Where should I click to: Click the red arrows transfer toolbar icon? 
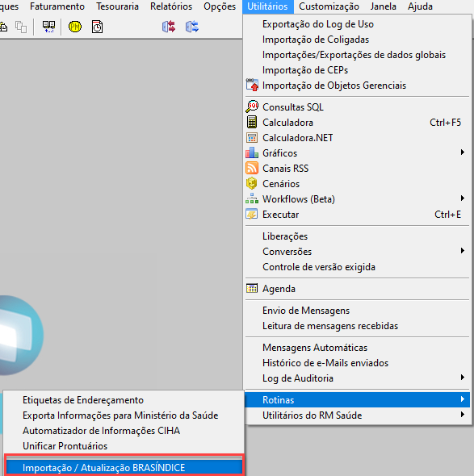pos(169,27)
